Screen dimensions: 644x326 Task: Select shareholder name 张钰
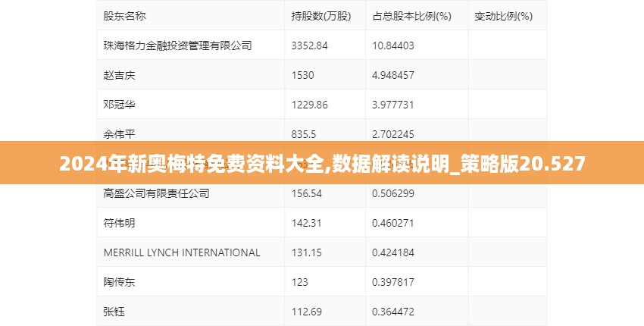[x=114, y=311]
